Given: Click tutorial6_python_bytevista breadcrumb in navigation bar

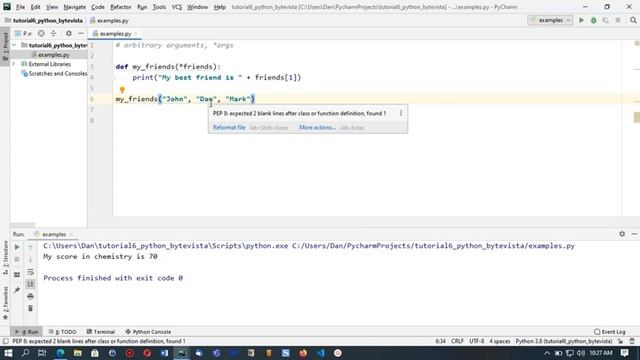Looking at the screenshot, I should [x=44, y=20].
